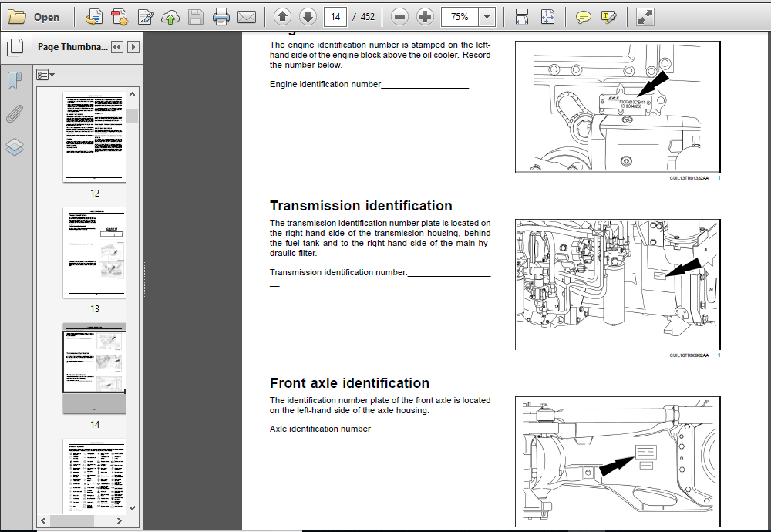Viewport: 771px width, 532px height.
Task: Create PDF toolbar icon
Action: coord(119,17)
